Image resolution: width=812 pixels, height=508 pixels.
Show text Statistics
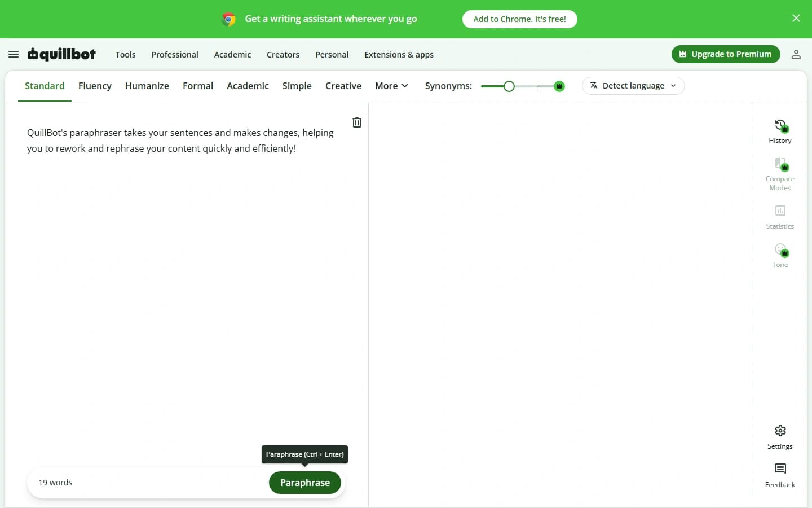780,217
